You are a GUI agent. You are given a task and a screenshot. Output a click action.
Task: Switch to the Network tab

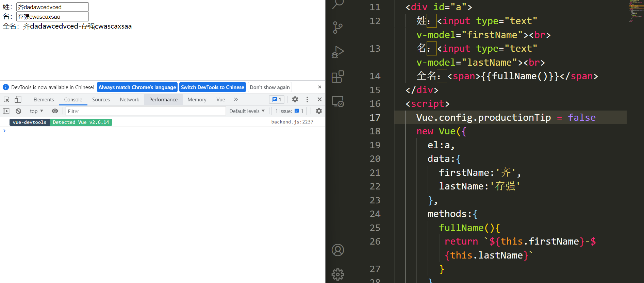pos(130,99)
